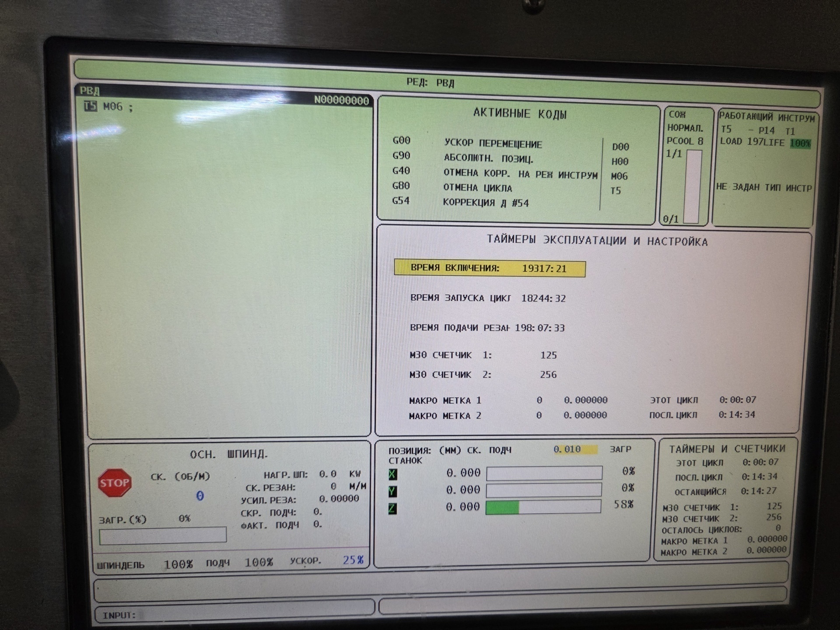The width and height of the screenshot is (840, 630).
Task: Click the coolant level gauge bar
Action: [693, 186]
